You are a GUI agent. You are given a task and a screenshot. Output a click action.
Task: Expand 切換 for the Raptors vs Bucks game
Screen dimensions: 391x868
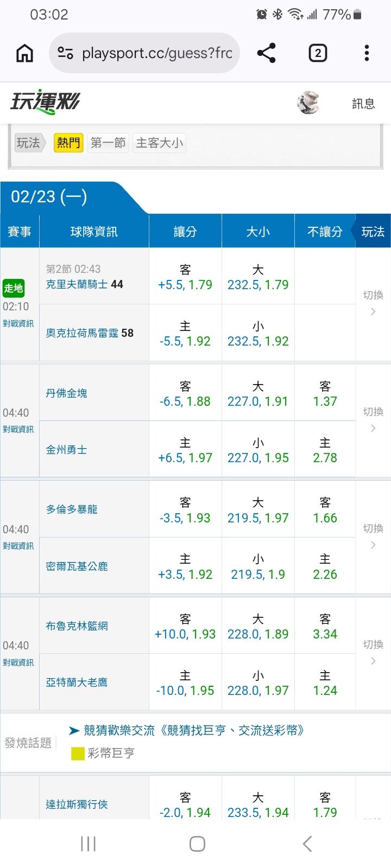[x=373, y=536]
